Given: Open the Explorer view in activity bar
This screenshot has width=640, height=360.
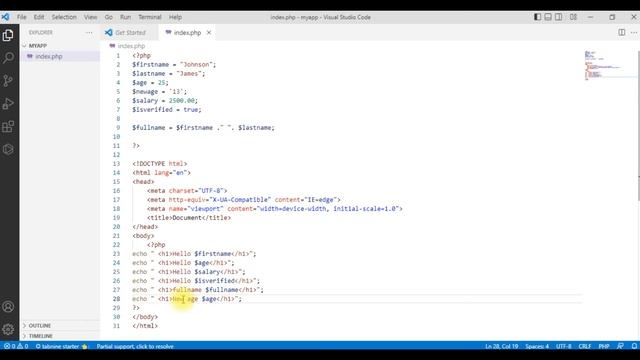Looking at the screenshot, I should (8, 36).
